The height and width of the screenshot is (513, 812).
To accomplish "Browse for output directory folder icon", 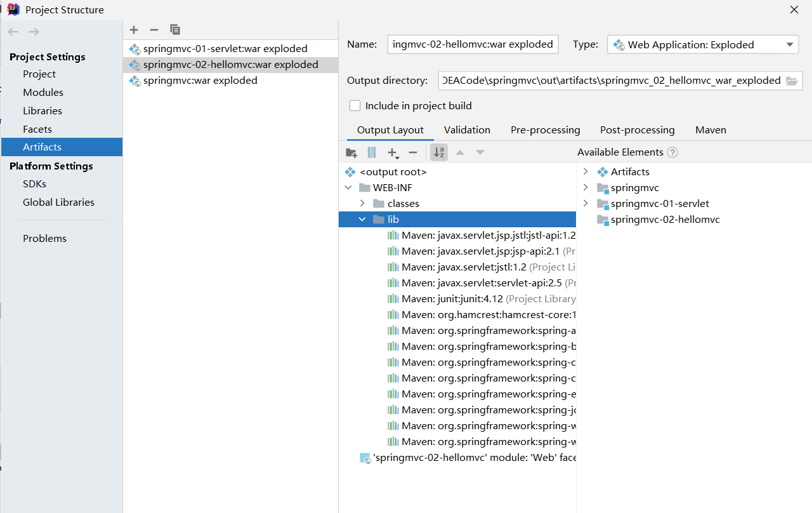I will tap(792, 81).
